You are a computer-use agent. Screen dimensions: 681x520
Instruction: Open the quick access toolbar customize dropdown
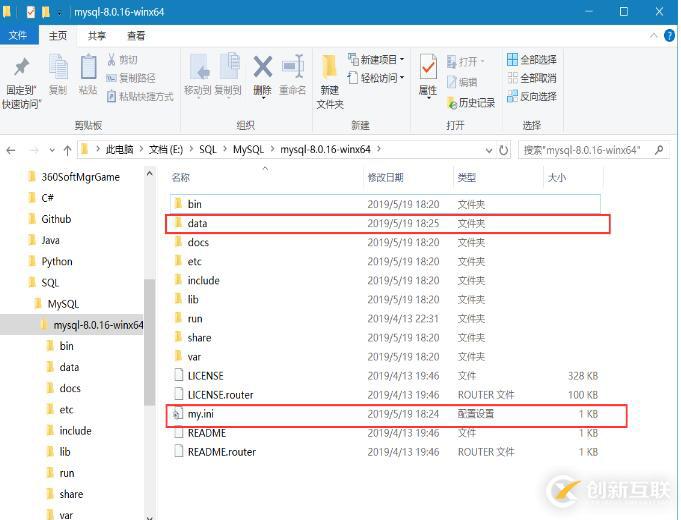coord(60,12)
